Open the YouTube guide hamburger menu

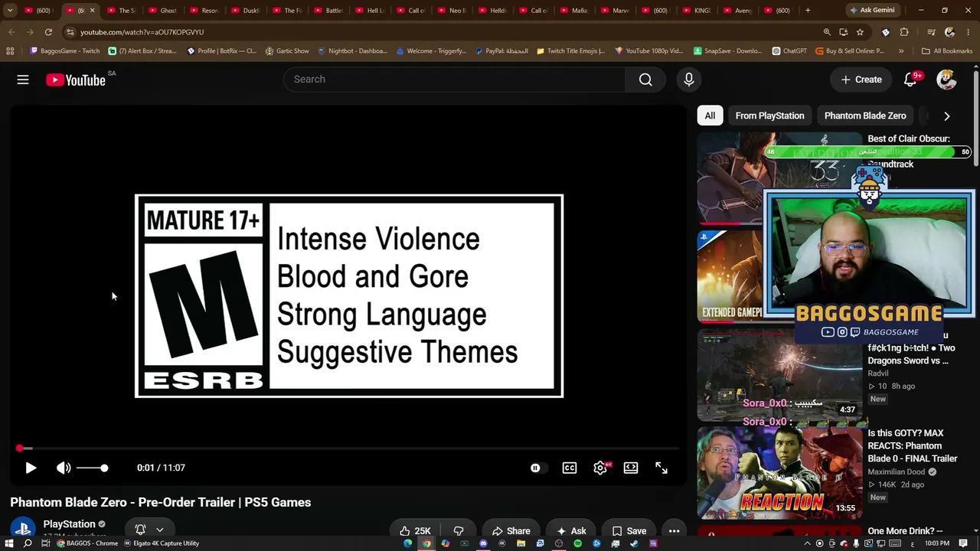(23, 80)
